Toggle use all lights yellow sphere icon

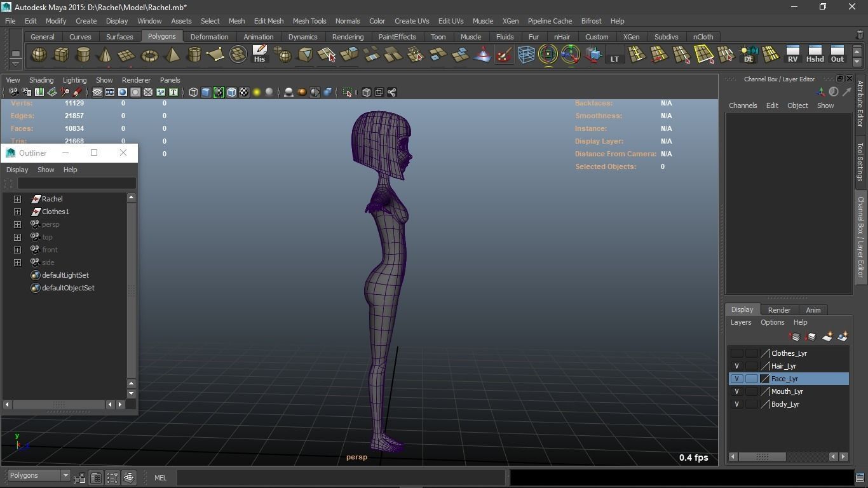[257, 93]
